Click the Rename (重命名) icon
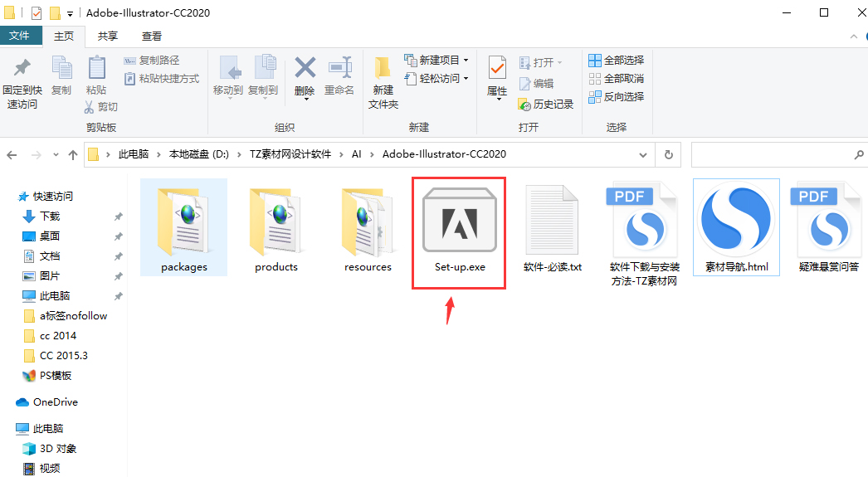Image resolution: width=868 pixels, height=477 pixels. tap(340, 68)
